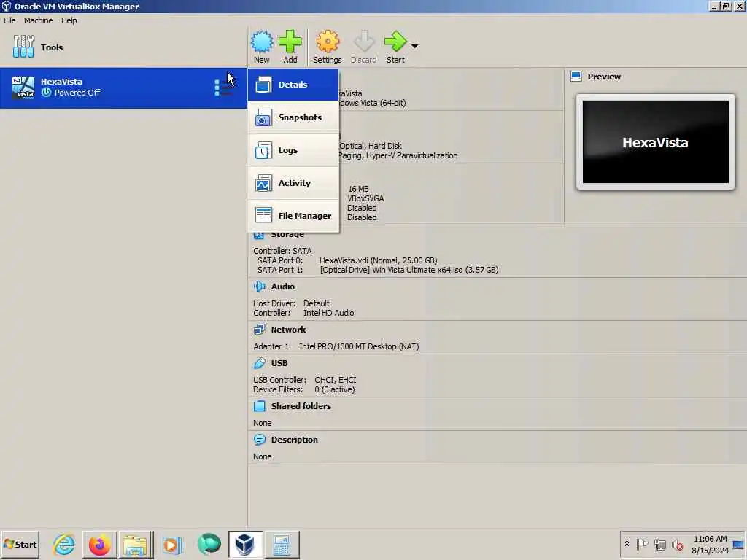Click Intel PRO/1000 MT Desktop (NAT) text

coord(359,346)
